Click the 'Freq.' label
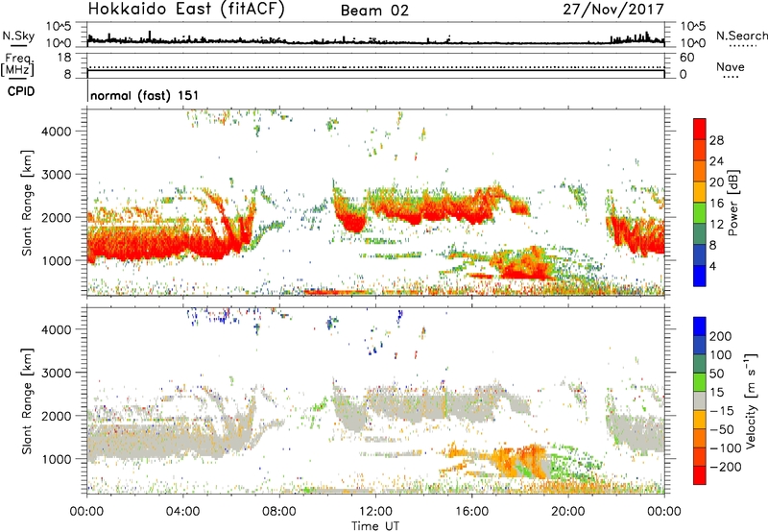Screen dimensions: 768x532 point(17,59)
